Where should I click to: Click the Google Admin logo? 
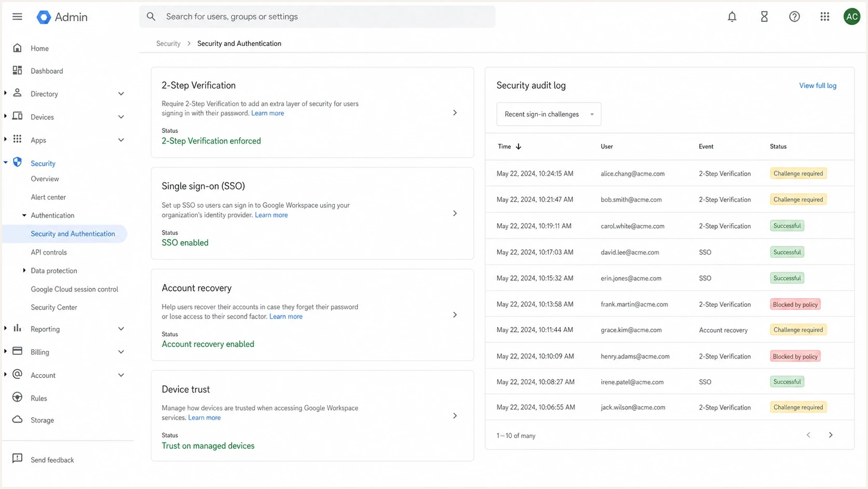(62, 17)
